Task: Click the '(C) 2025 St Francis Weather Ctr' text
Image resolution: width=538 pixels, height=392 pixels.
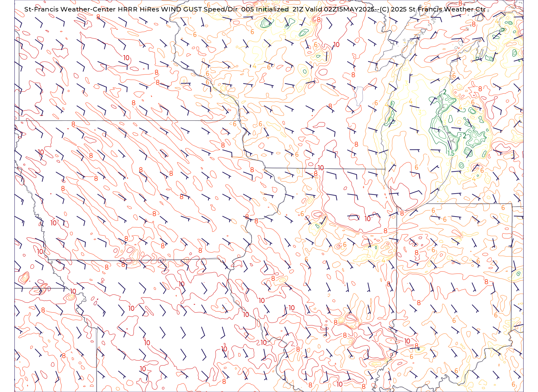Action: point(433,9)
